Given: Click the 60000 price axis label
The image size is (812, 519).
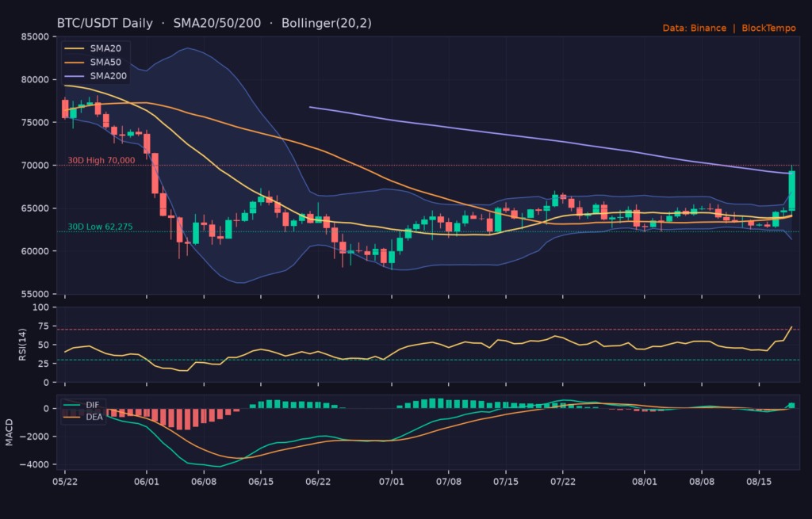Looking at the screenshot, I should 35,251.
